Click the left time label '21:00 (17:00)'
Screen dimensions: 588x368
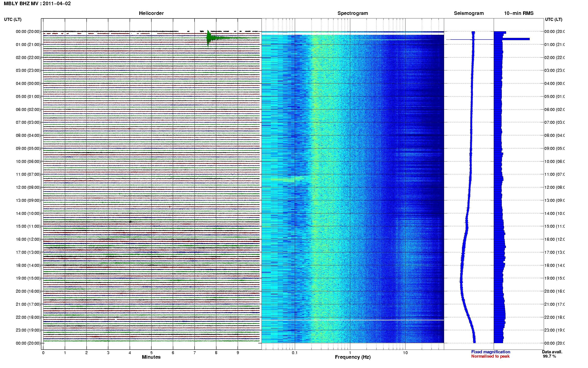[x=28, y=304]
